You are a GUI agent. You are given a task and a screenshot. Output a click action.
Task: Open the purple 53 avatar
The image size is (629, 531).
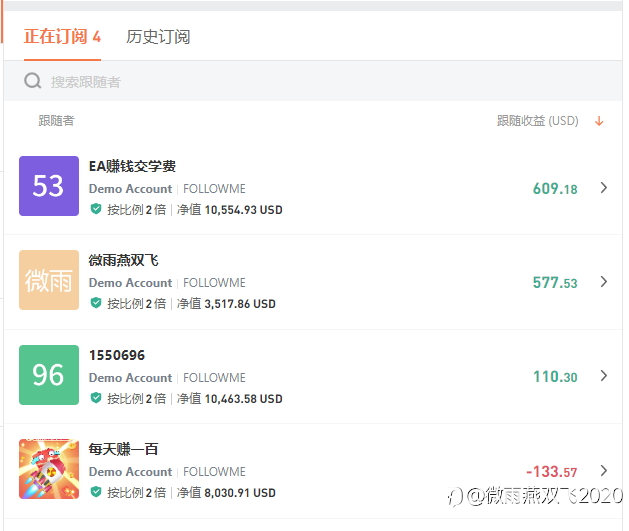pyautogui.click(x=49, y=186)
